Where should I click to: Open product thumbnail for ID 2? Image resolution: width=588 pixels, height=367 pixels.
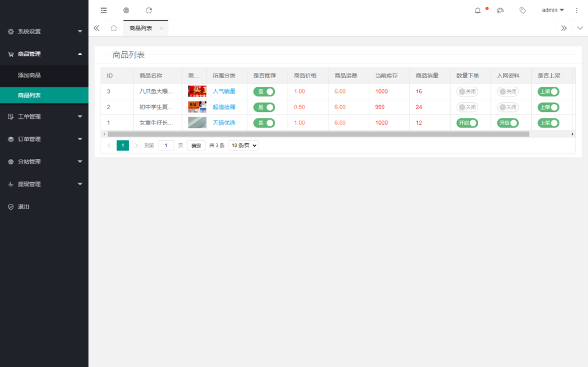point(198,107)
